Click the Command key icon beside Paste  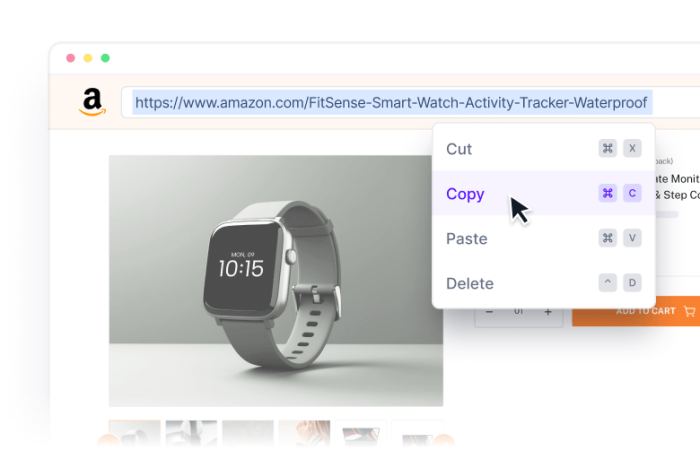(x=608, y=238)
